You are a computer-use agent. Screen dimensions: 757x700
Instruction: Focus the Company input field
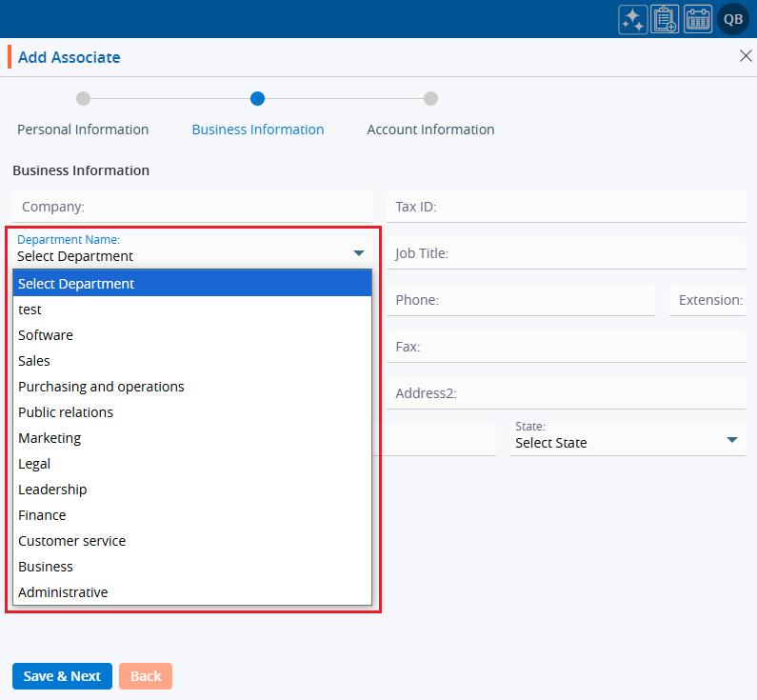(x=192, y=207)
